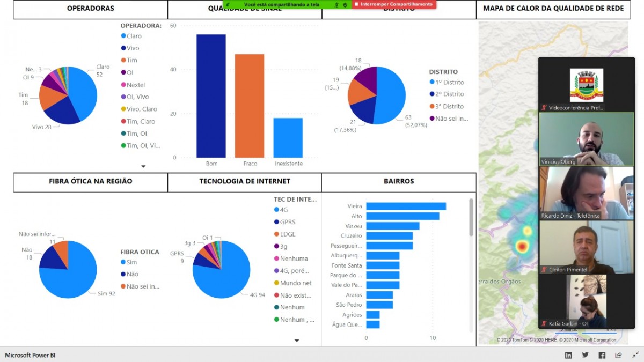Click the Microsoft Power BI logo text
Image resolution: width=644 pixels, height=362 pixels.
coord(30,355)
